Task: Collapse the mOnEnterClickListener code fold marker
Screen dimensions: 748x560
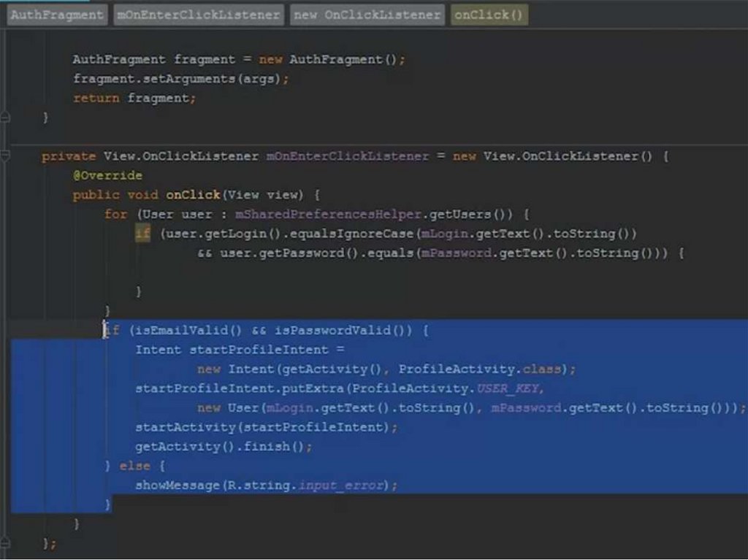Action: [x=6, y=156]
